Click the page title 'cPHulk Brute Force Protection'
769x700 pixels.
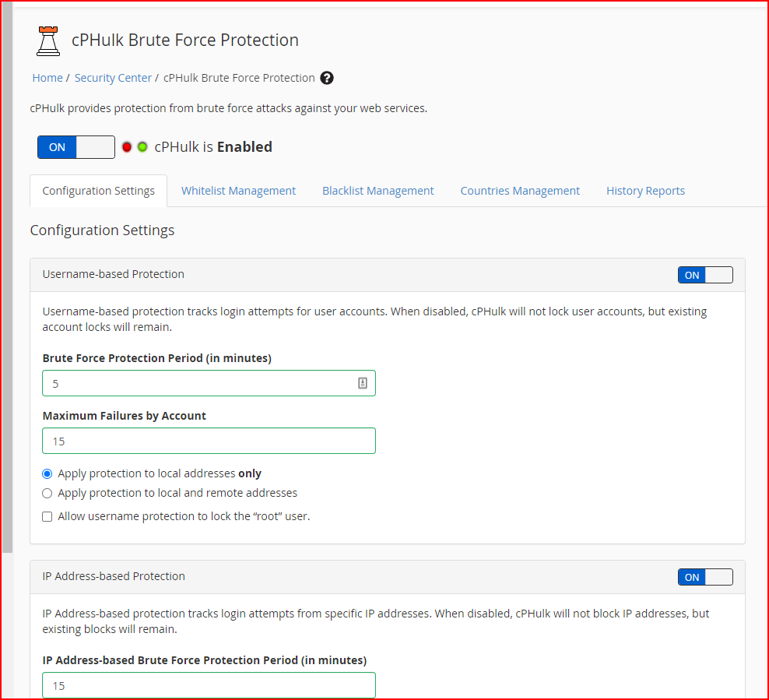coord(185,40)
